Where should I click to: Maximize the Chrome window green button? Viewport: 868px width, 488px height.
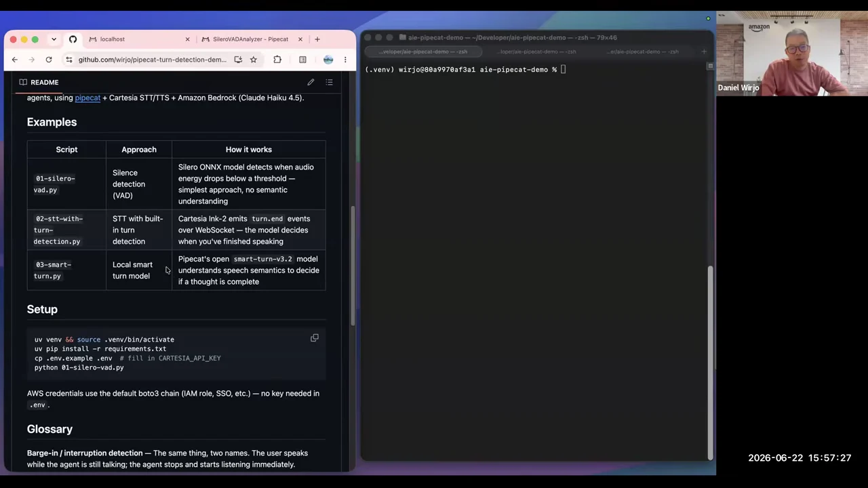[x=35, y=39]
